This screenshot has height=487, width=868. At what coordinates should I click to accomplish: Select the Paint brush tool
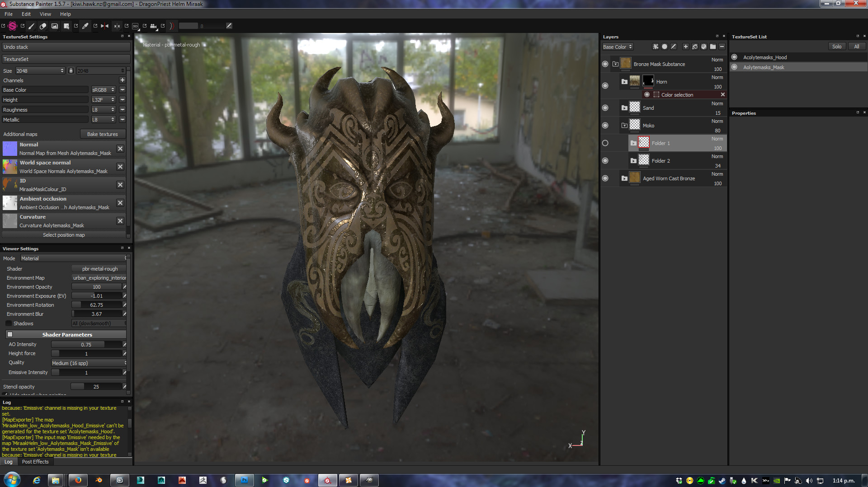click(31, 26)
